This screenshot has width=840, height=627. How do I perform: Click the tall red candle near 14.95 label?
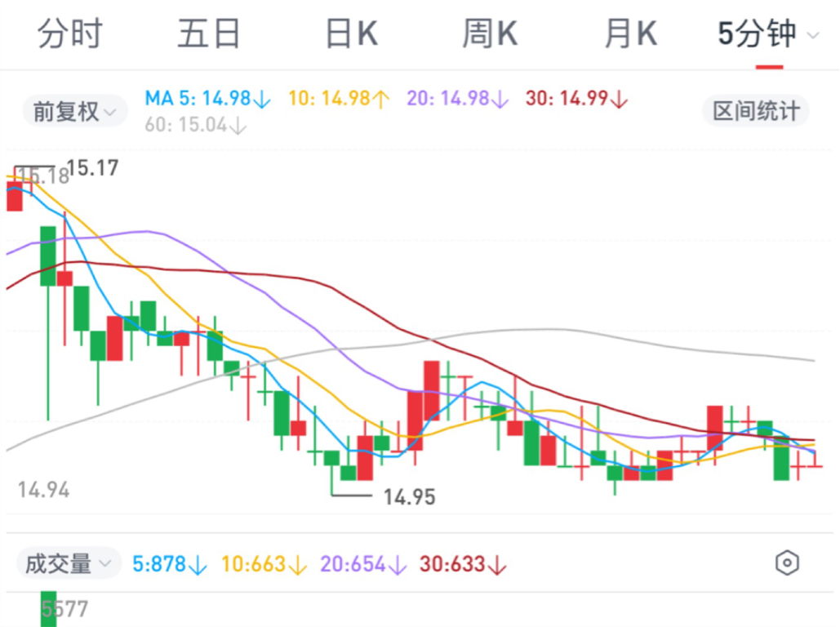coord(365,458)
